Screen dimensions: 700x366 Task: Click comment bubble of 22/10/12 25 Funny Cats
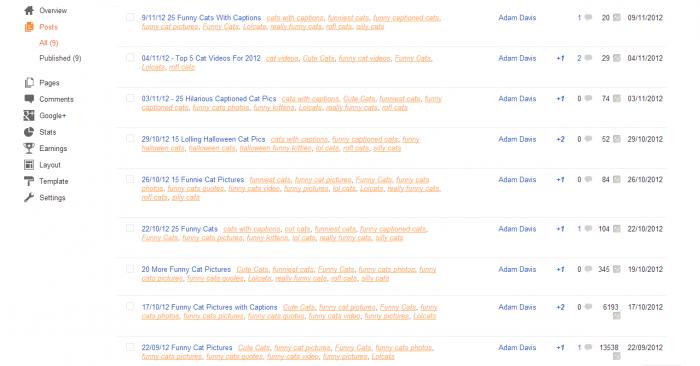click(588, 229)
